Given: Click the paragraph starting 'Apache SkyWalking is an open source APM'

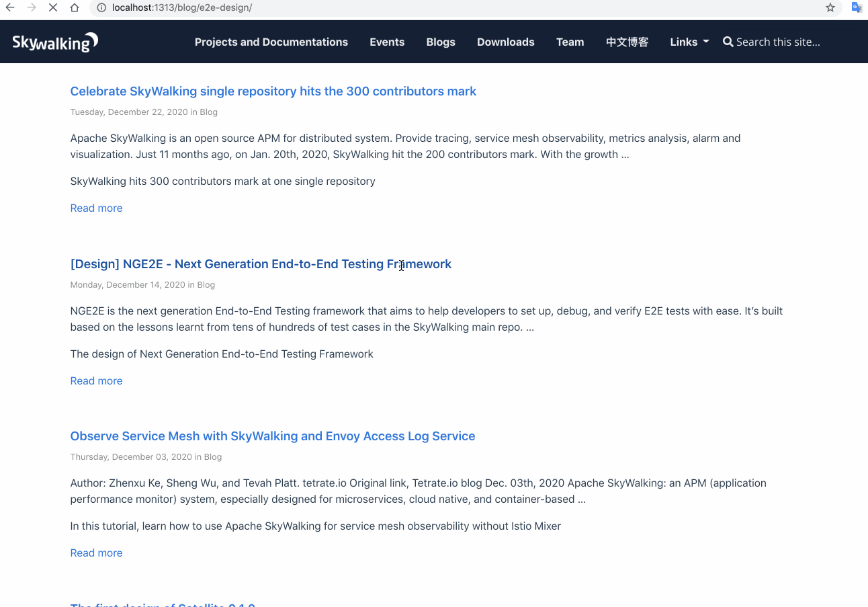Looking at the screenshot, I should pyautogui.click(x=405, y=147).
